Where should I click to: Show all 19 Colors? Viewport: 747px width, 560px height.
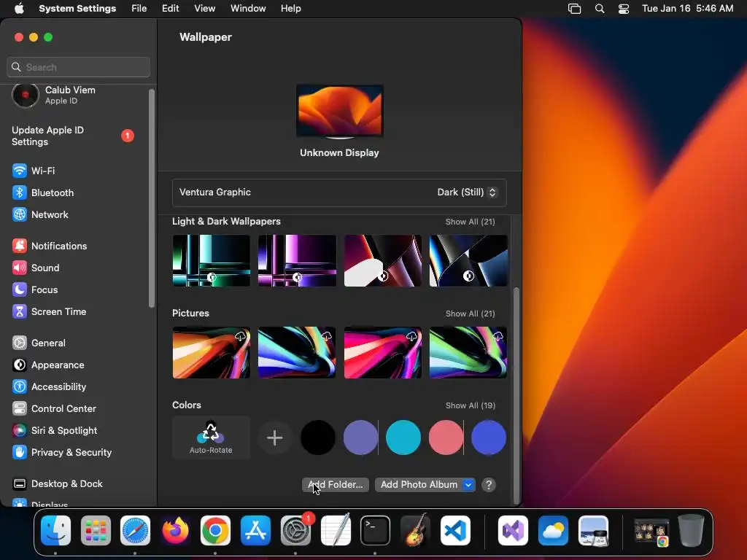click(471, 405)
